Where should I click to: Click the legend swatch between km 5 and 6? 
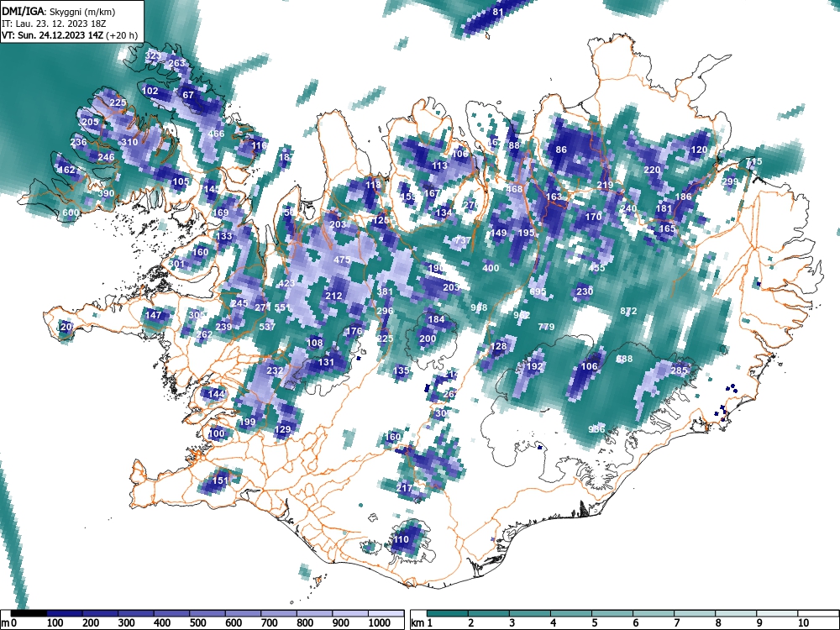[612, 613]
